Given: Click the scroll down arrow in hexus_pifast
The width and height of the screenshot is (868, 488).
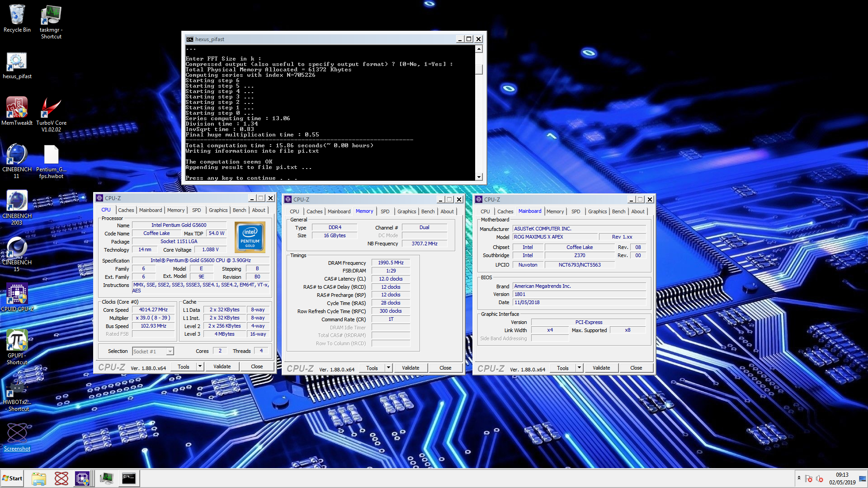Looking at the screenshot, I should pos(479,177).
